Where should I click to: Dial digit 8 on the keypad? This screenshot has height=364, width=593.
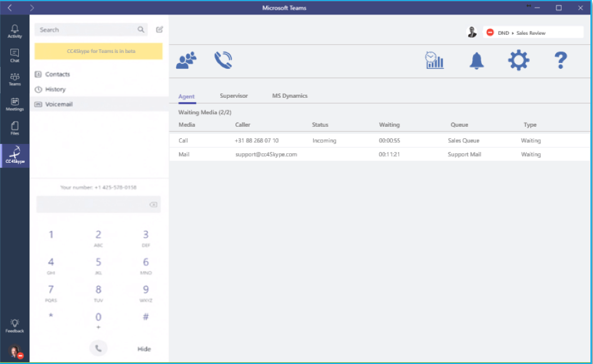(x=99, y=293)
